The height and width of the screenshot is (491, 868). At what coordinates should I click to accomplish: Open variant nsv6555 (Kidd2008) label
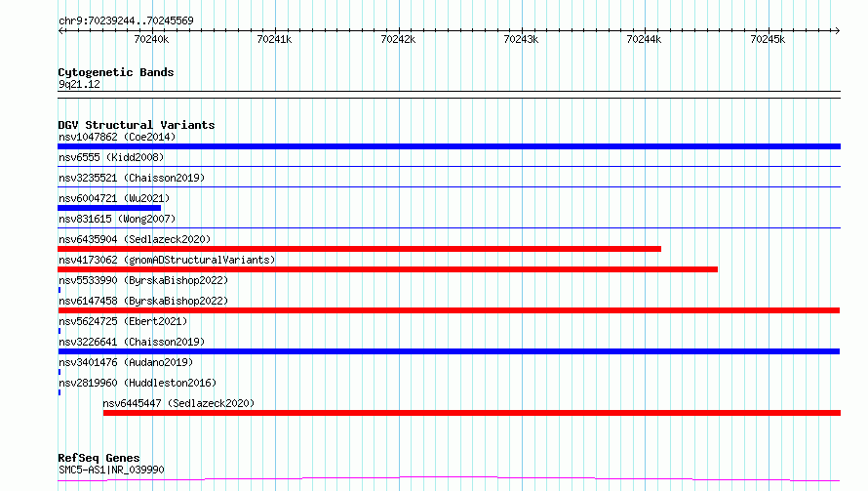[111, 157]
